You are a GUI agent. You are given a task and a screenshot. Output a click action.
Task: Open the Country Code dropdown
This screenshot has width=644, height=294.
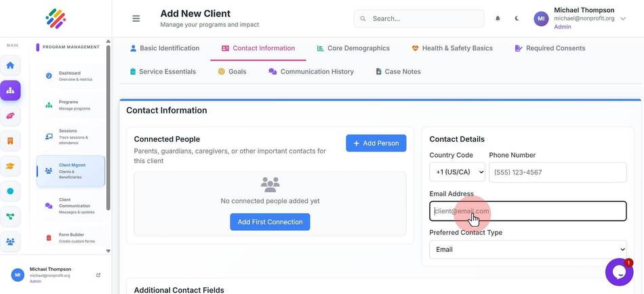click(x=457, y=172)
